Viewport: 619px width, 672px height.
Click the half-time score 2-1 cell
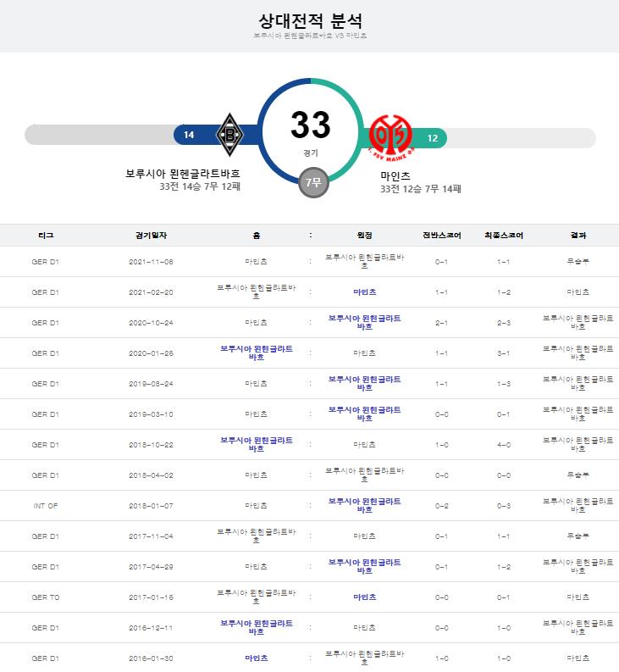[x=442, y=323]
